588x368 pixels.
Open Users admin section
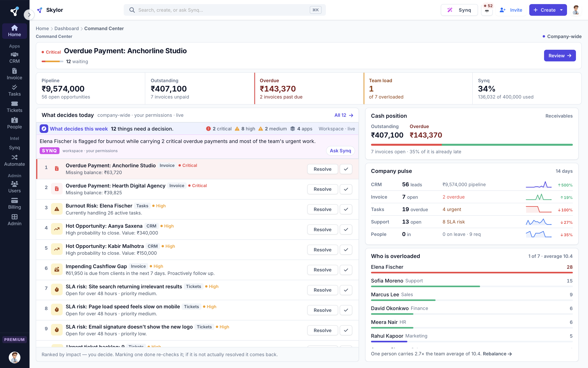[x=14, y=187]
